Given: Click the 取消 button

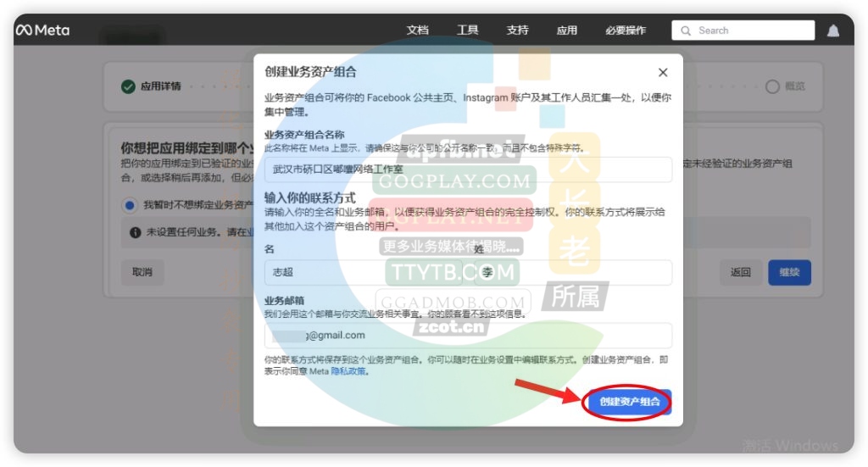Looking at the screenshot, I should [142, 272].
